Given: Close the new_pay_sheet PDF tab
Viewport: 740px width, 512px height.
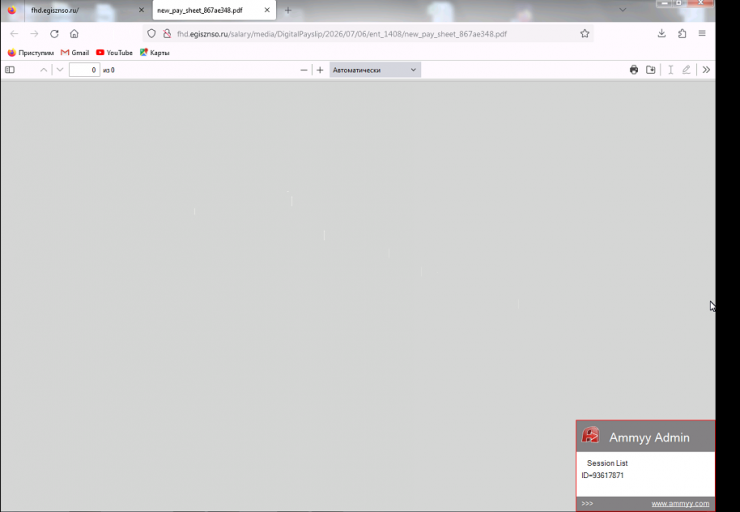Looking at the screenshot, I should click(x=267, y=10).
